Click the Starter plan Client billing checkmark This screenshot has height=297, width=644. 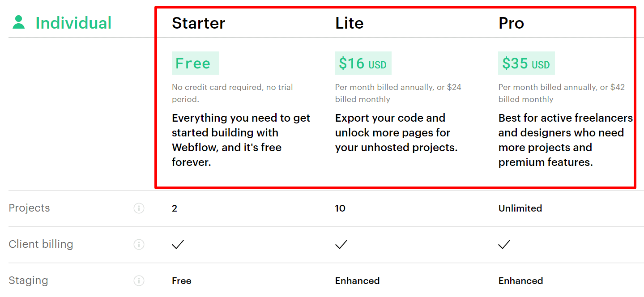(178, 244)
